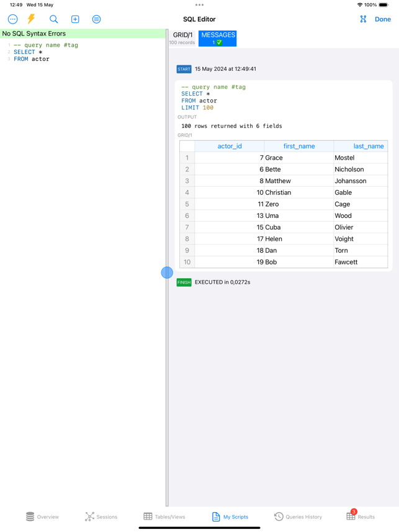Viewport: 399px width, 532px height.
Task: Run query with lightning bolt icon
Action: (31, 19)
